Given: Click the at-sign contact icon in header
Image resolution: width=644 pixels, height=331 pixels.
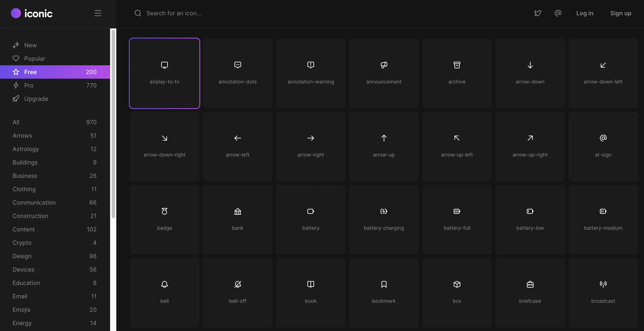Looking at the screenshot, I should [558, 13].
